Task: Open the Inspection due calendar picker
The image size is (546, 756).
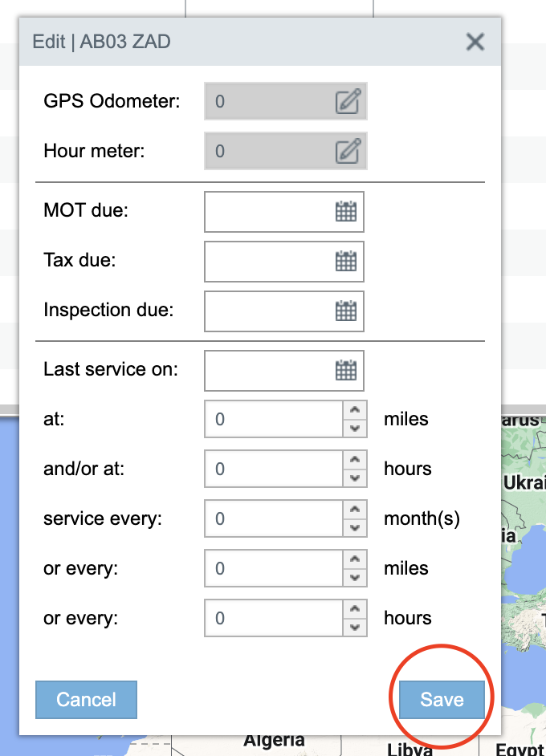Action: point(345,311)
